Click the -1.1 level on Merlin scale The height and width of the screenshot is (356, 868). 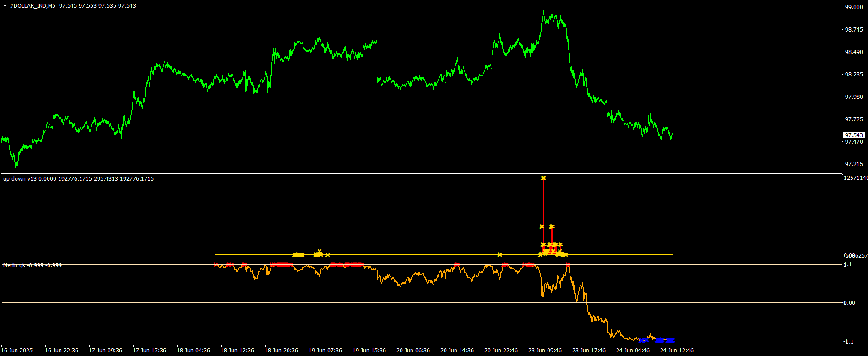pyautogui.click(x=848, y=342)
